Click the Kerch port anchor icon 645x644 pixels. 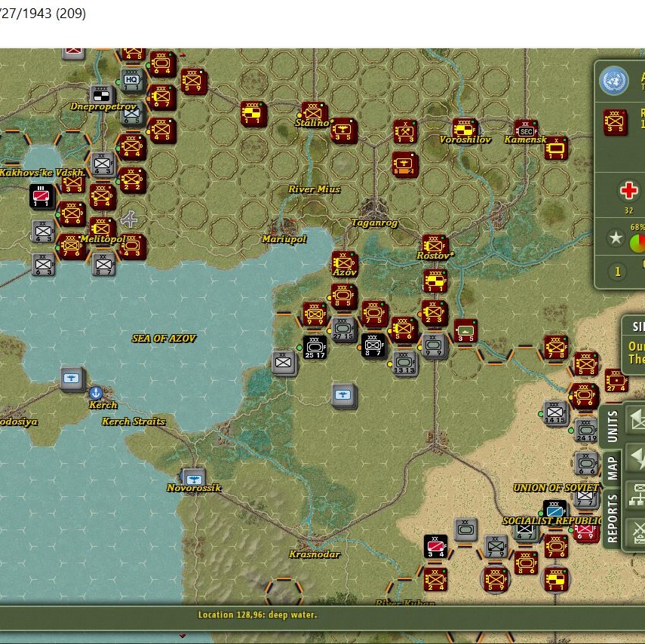[x=96, y=393]
